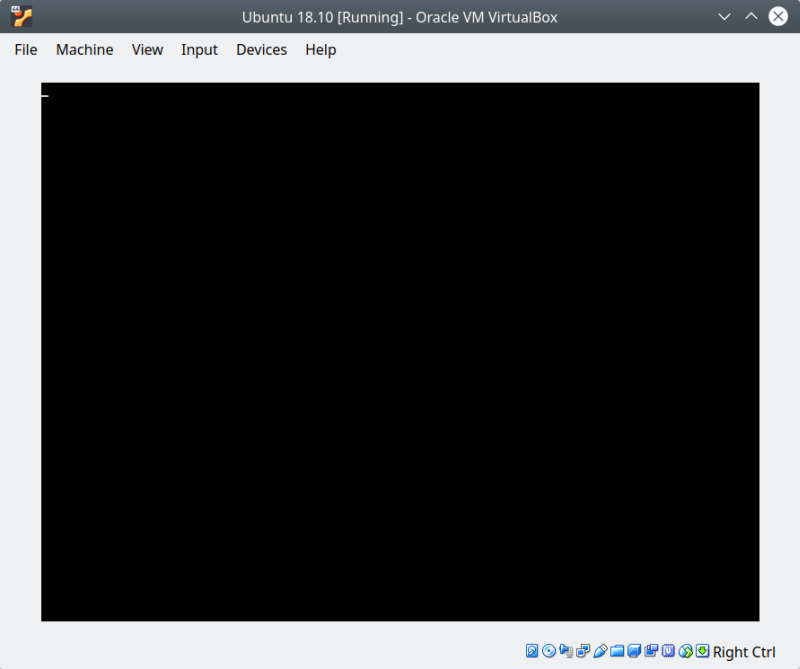Open the File menu
Screen dimensions: 800x669
pos(25,49)
